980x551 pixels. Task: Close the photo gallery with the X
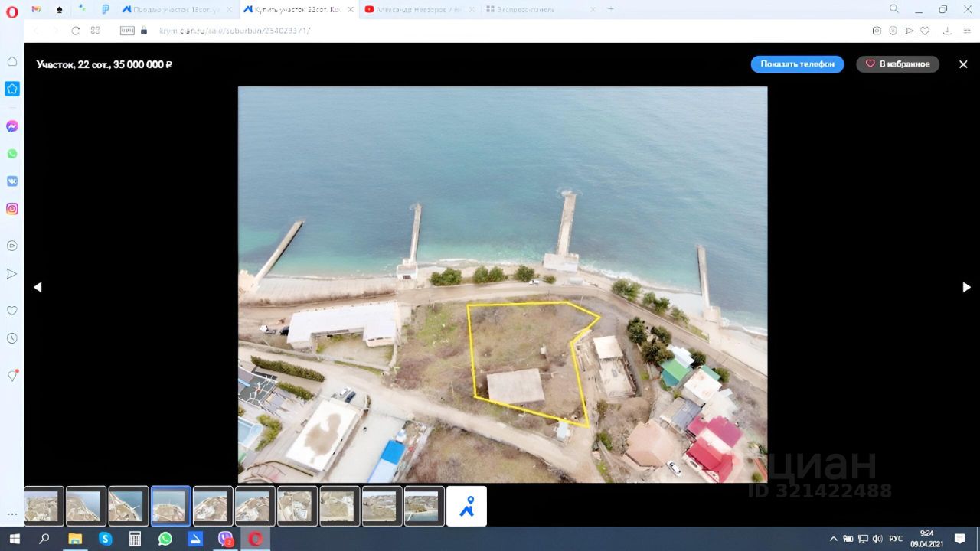[963, 64]
